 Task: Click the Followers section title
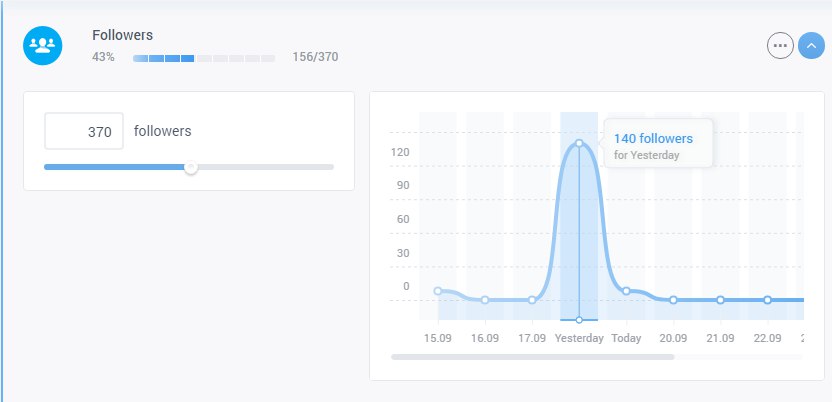tap(122, 35)
